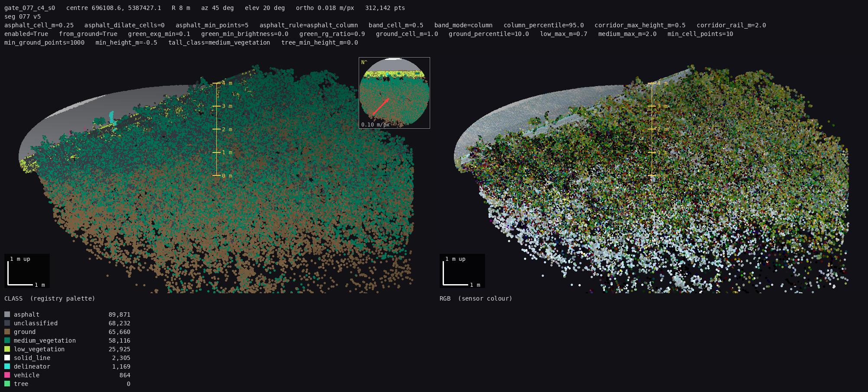
Task: Click the asphalt count value 89,871
Action: click(x=119, y=314)
